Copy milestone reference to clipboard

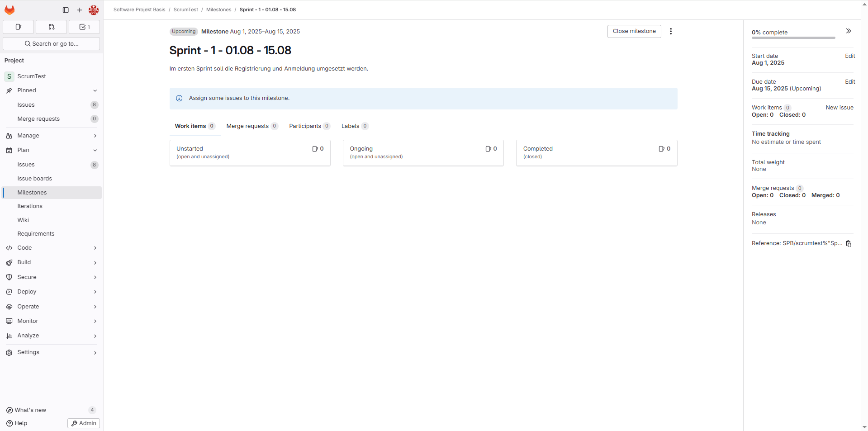(849, 243)
